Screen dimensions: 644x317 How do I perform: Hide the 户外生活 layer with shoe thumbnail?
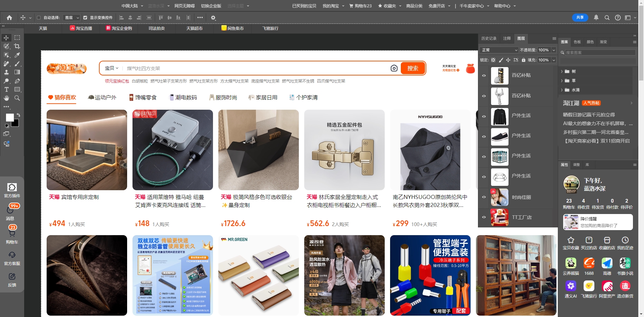click(x=484, y=137)
